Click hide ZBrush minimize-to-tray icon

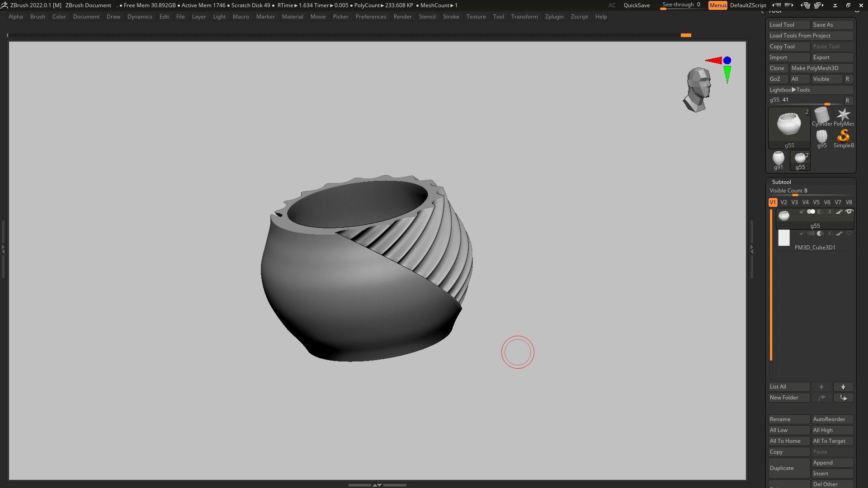pyautogui.click(x=835, y=5)
